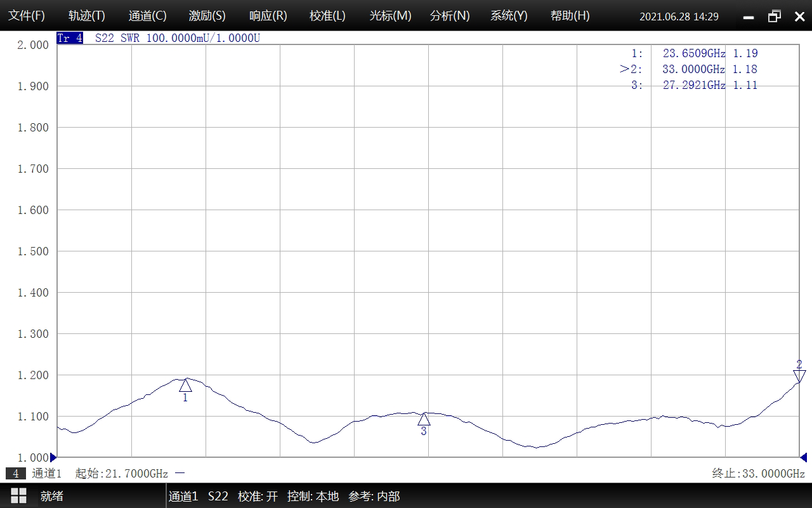Select marker 3 triangle near trace center
This screenshot has width=812, height=508.
point(424,419)
